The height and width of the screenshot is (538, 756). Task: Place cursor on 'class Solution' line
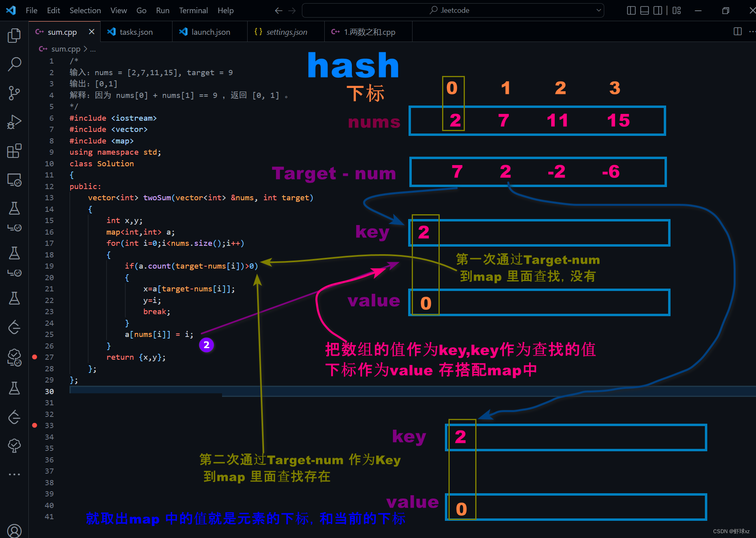click(x=102, y=163)
